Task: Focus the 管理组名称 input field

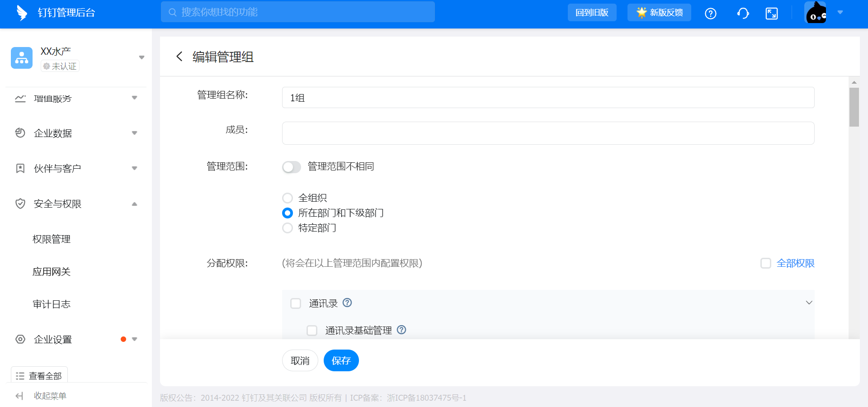Action: tap(548, 98)
